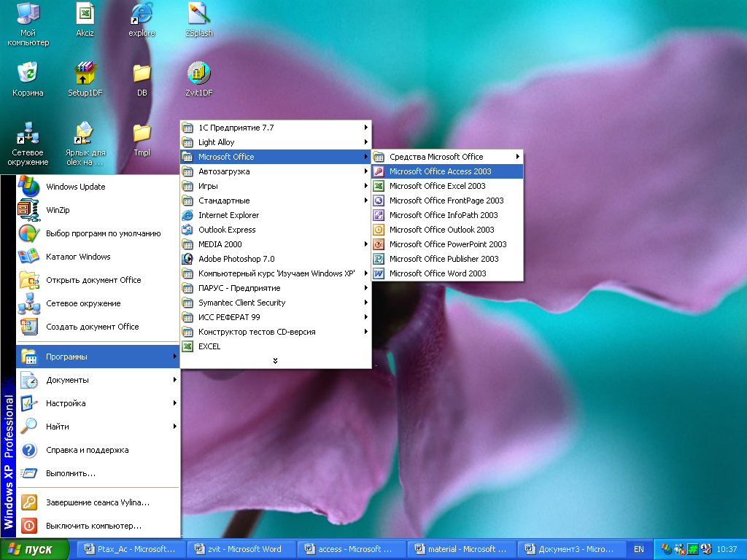Open the DB folder on desktop

pyautogui.click(x=142, y=79)
